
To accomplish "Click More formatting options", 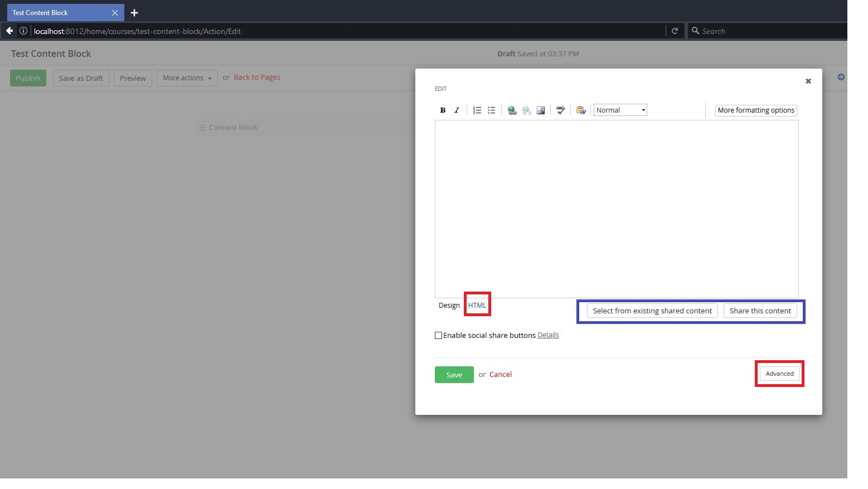I will coord(756,110).
